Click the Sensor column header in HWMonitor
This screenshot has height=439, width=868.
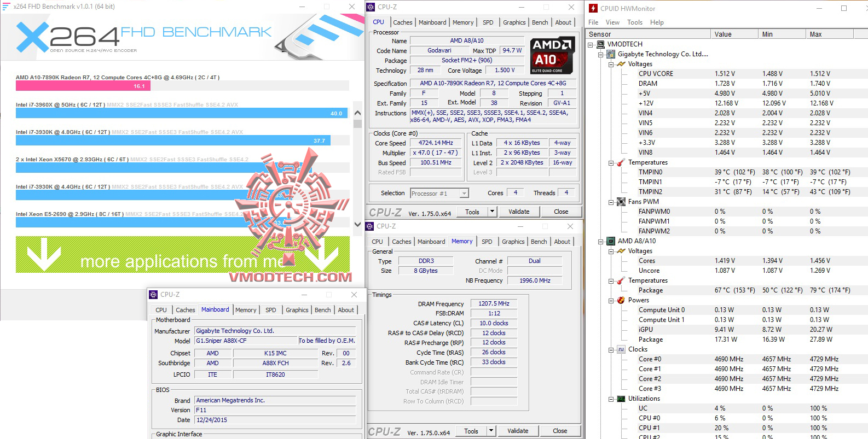pos(648,34)
